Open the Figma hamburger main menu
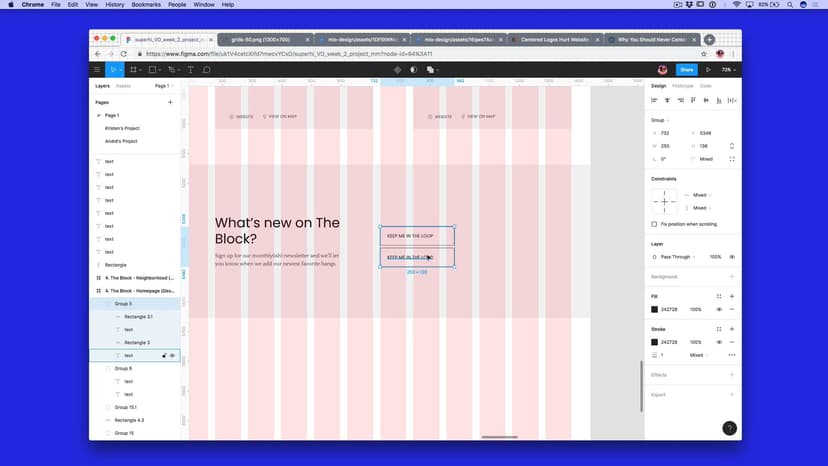Image resolution: width=828 pixels, height=466 pixels. (97, 70)
